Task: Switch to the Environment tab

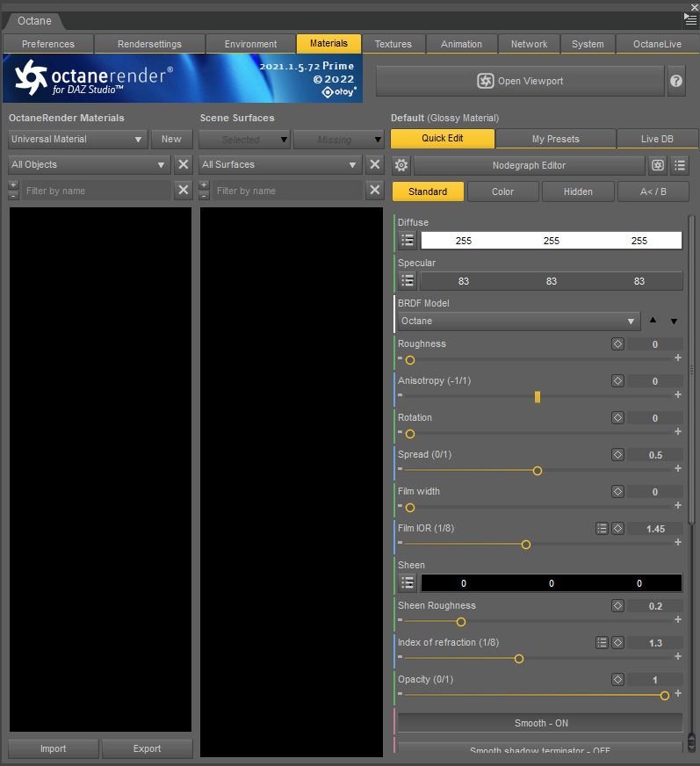Action: [250, 44]
